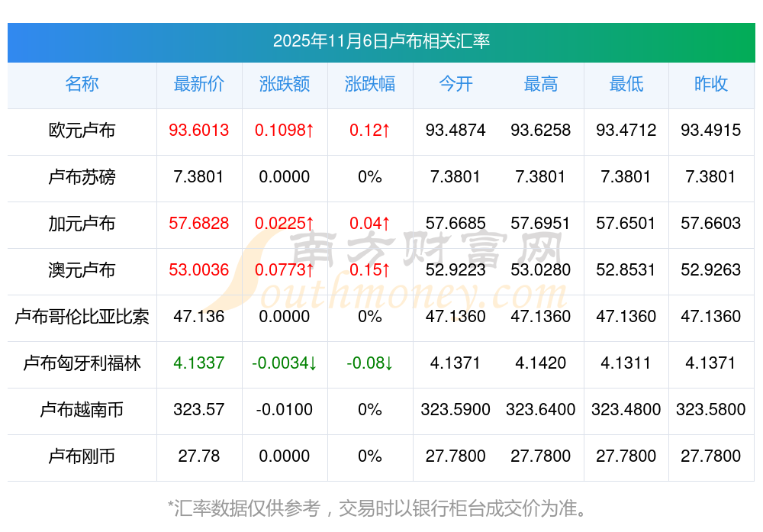Select opening value 52.9223

tap(456, 269)
